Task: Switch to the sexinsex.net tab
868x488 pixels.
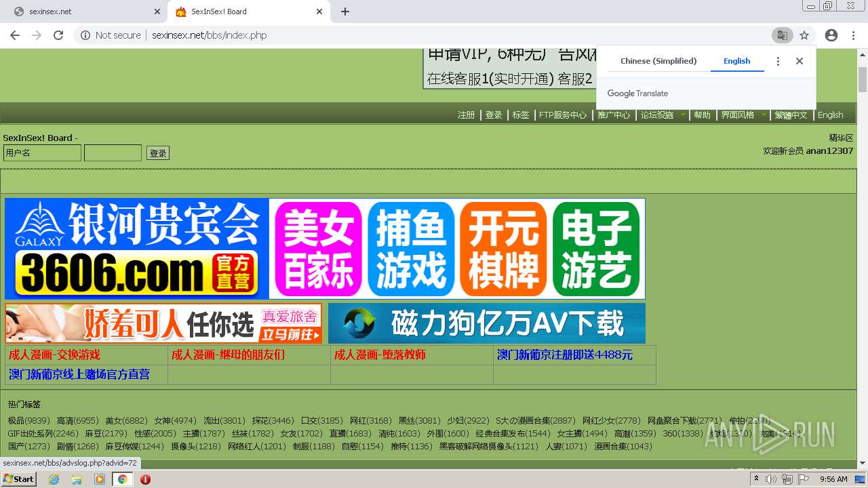Action: click(x=83, y=12)
